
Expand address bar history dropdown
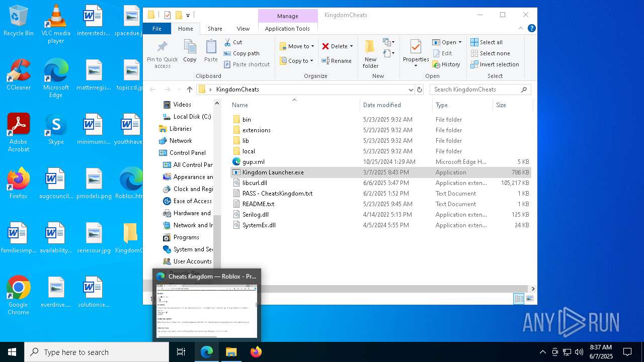tap(411, 89)
